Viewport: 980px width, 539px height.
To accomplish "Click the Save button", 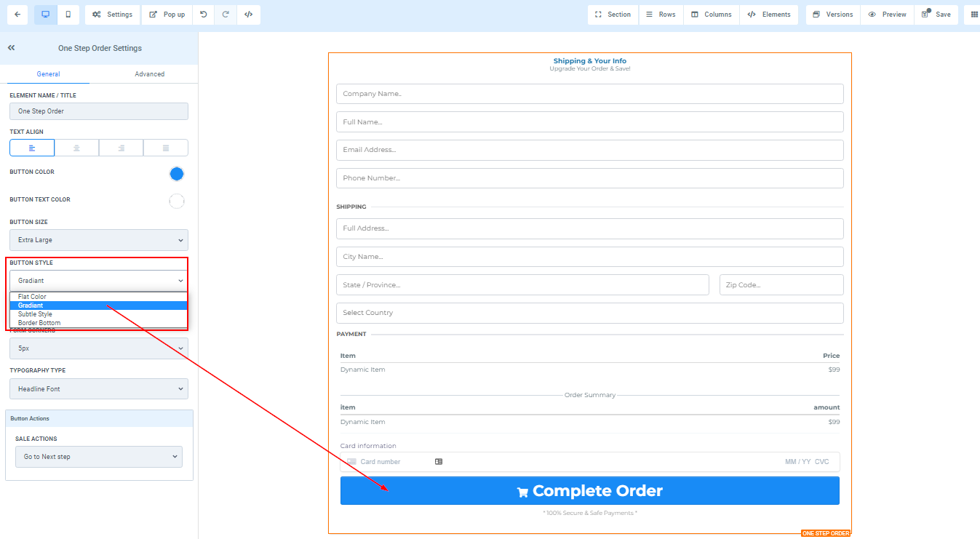I will tap(936, 15).
